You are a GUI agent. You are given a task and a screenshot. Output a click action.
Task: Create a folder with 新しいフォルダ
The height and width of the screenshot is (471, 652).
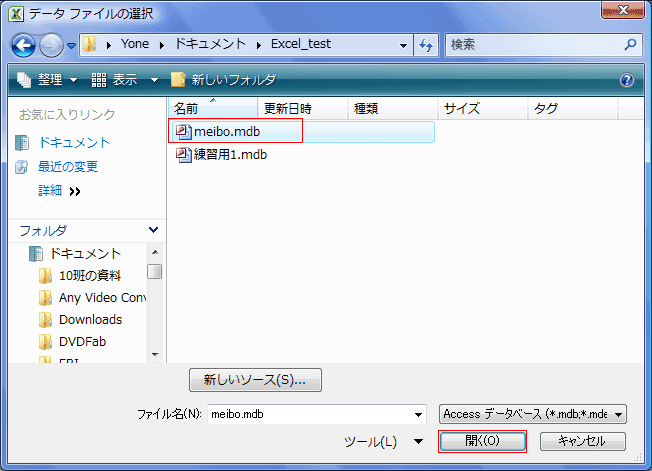223,79
